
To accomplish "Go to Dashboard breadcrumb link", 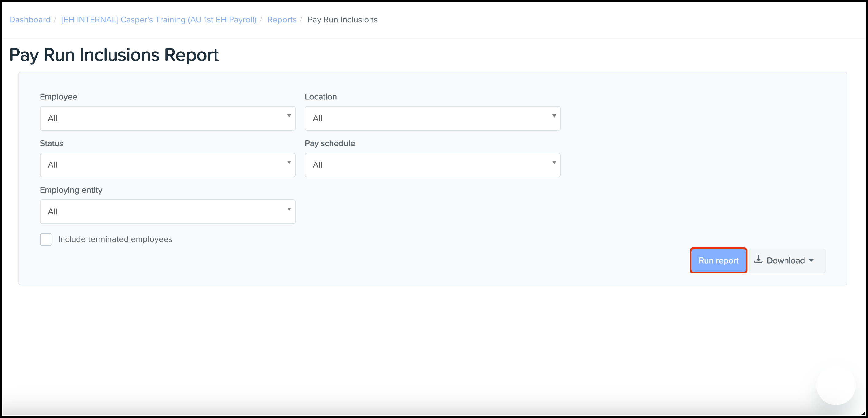I will pyautogui.click(x=30, y=20).
